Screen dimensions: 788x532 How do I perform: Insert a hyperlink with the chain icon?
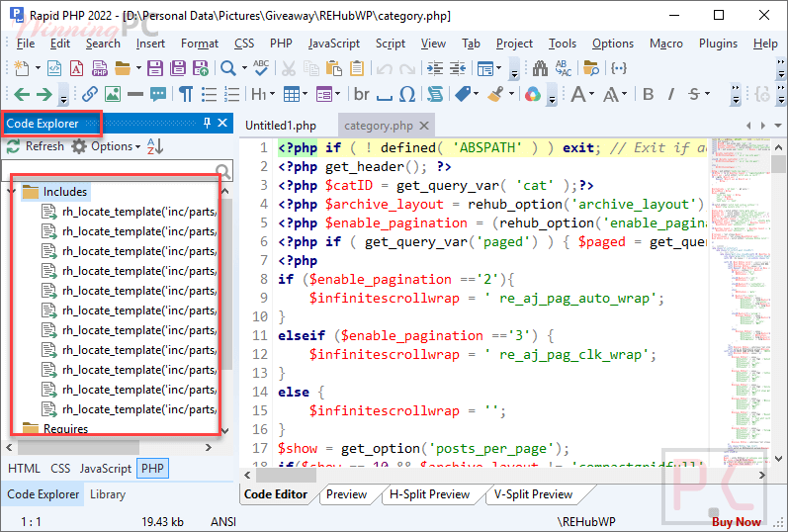(x=90, y=94)
